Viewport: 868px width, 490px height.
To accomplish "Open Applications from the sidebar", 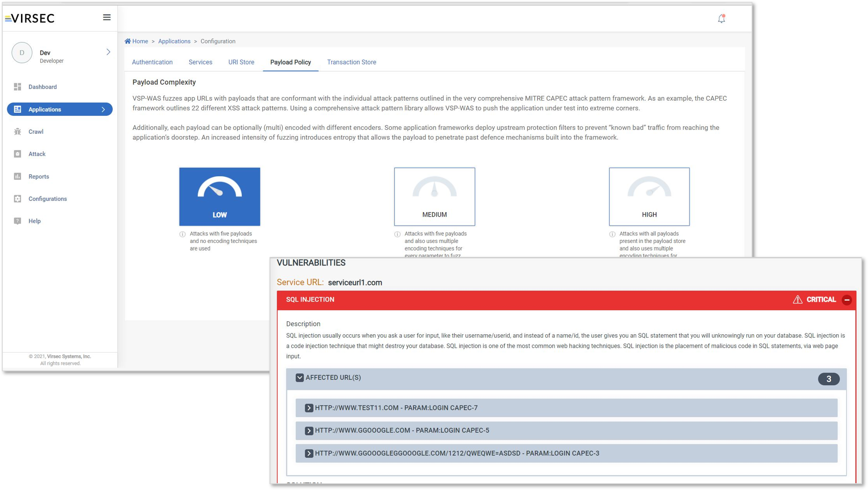I will point(60,109).
